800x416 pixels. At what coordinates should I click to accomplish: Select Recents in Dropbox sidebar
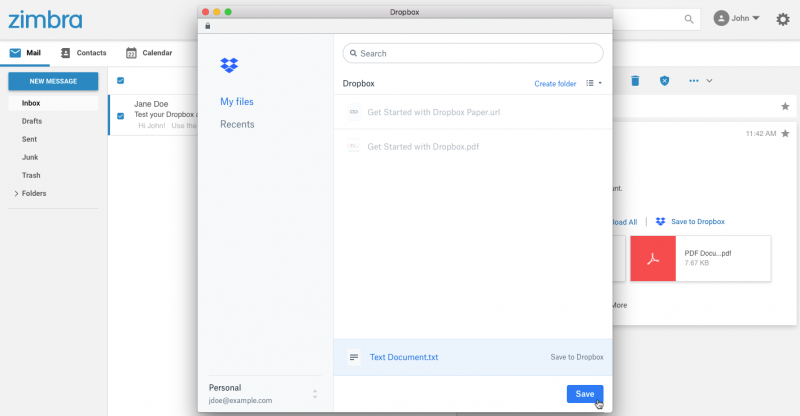(237, 124)
